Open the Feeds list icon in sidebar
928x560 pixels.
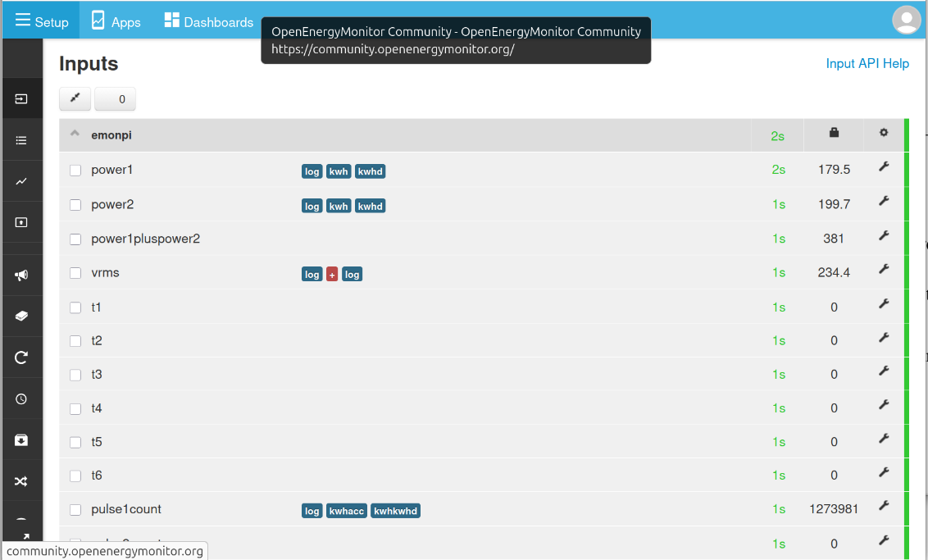pos(21,140)
